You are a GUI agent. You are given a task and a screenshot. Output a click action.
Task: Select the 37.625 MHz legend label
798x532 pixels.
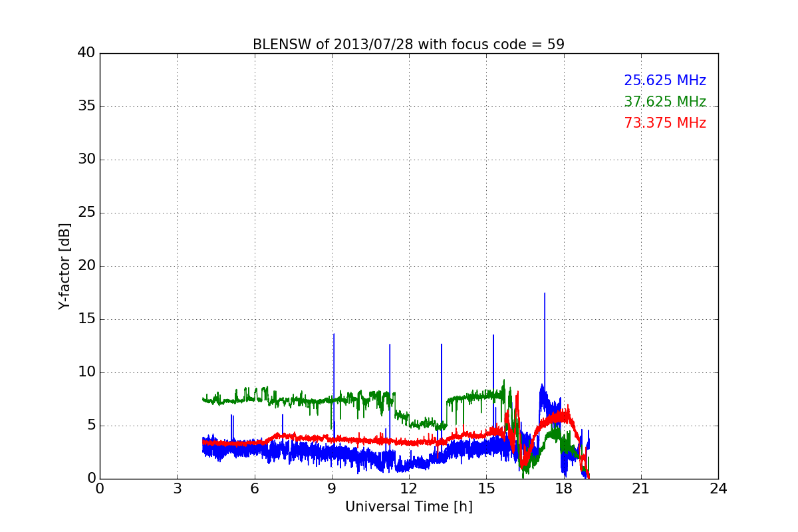click(x=665, y=102)
